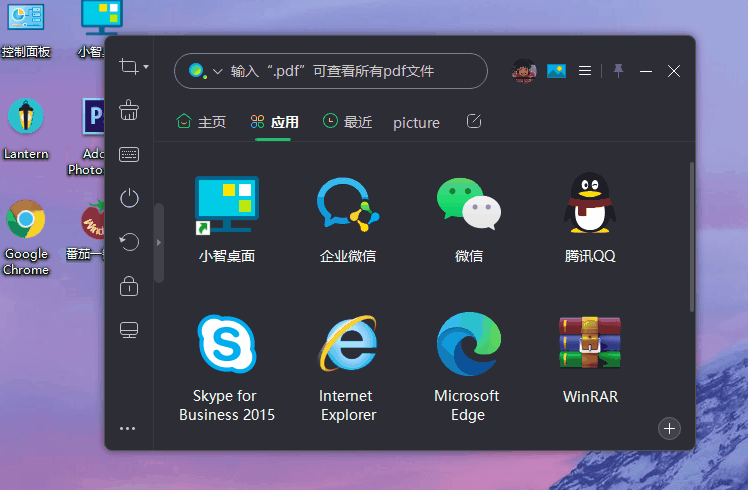The width and height of the screenshot is (748, 490).
Task: Select Google Chrome desktop icon
Action: pyautogui.click(x=26, y=238)
